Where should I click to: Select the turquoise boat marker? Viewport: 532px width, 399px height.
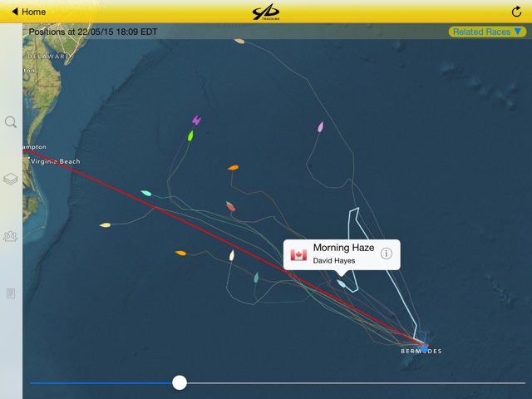point(146,193)
